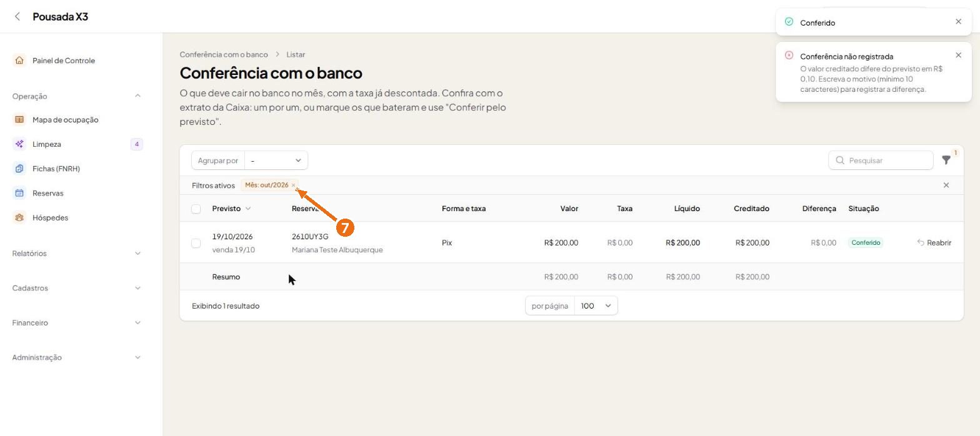Click the Diferença column header
980x436 pixels.
[x=819, y=209]
